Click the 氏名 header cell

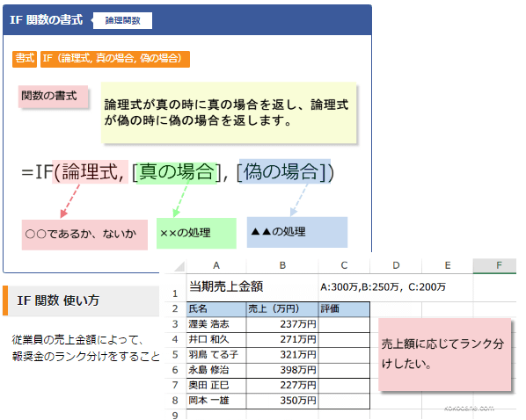click(216, 309)
